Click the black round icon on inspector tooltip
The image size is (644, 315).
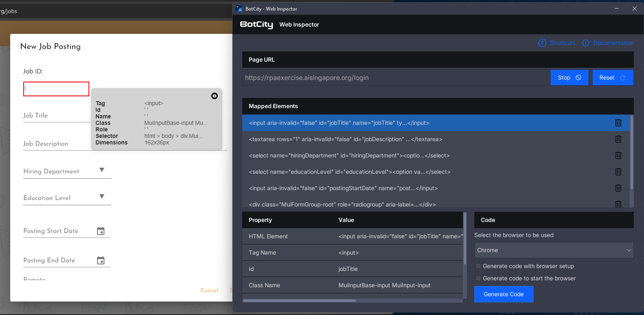pyautogui.click(x=215, y=96)
